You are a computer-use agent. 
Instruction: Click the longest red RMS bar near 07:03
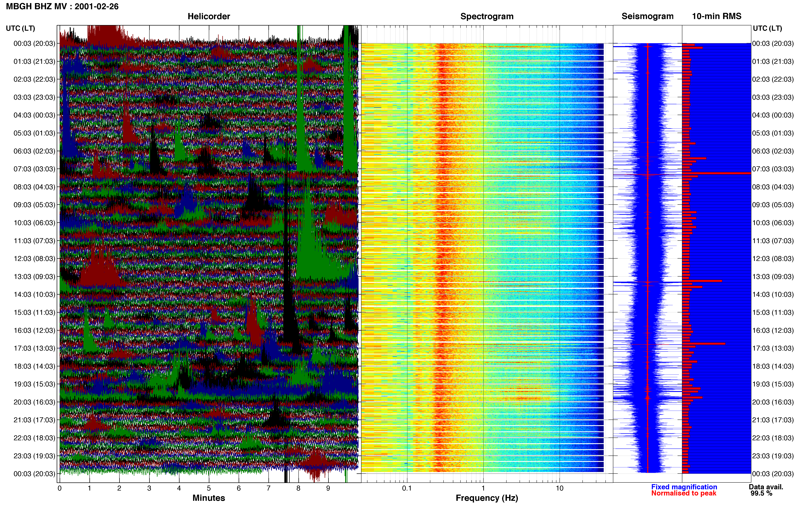pyautogui.click(x=716, y=173)
